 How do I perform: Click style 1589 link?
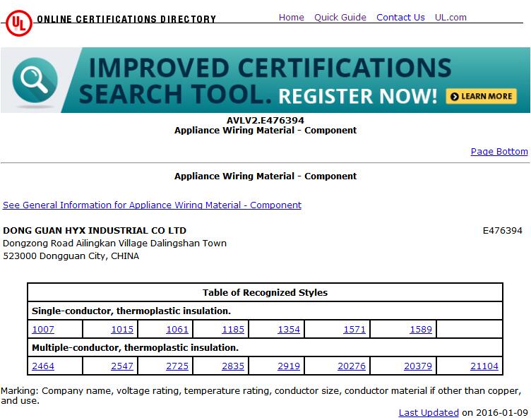(420, 330)
